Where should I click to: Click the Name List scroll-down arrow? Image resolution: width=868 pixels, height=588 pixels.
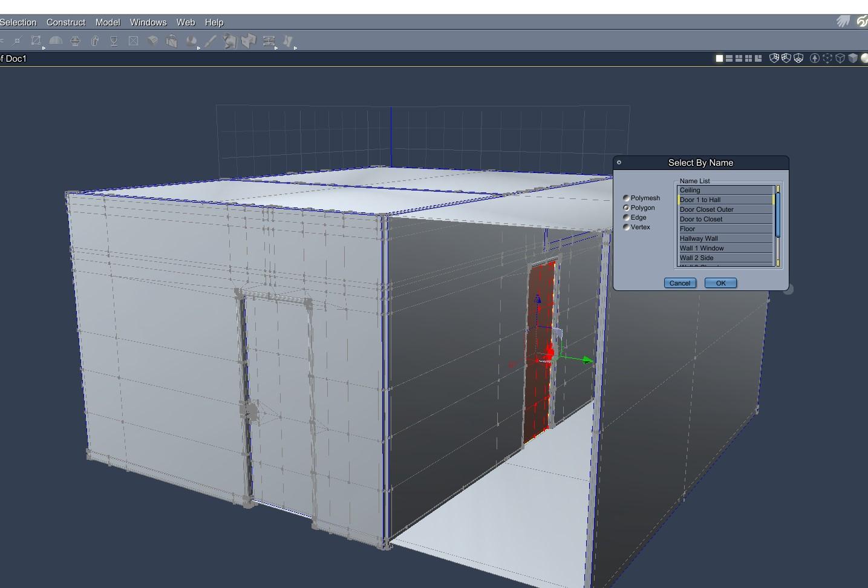pyautogui.click(x=778, y=263)
